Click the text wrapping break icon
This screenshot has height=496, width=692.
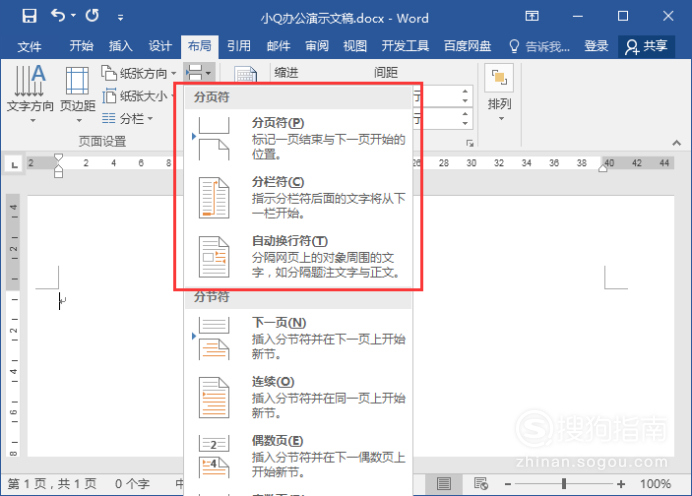point(214,257)
